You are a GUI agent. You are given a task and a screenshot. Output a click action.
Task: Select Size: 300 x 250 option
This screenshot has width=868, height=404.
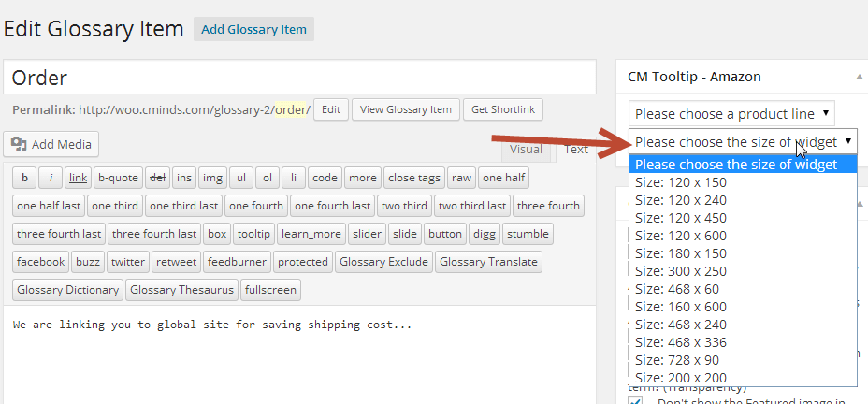click(680, 271)
